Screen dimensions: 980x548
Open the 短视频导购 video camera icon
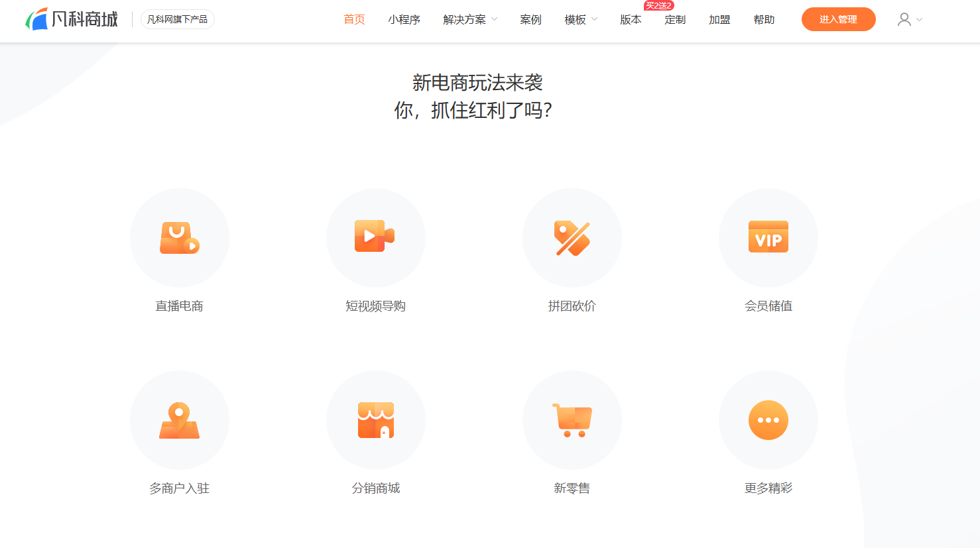pos(375,236)
